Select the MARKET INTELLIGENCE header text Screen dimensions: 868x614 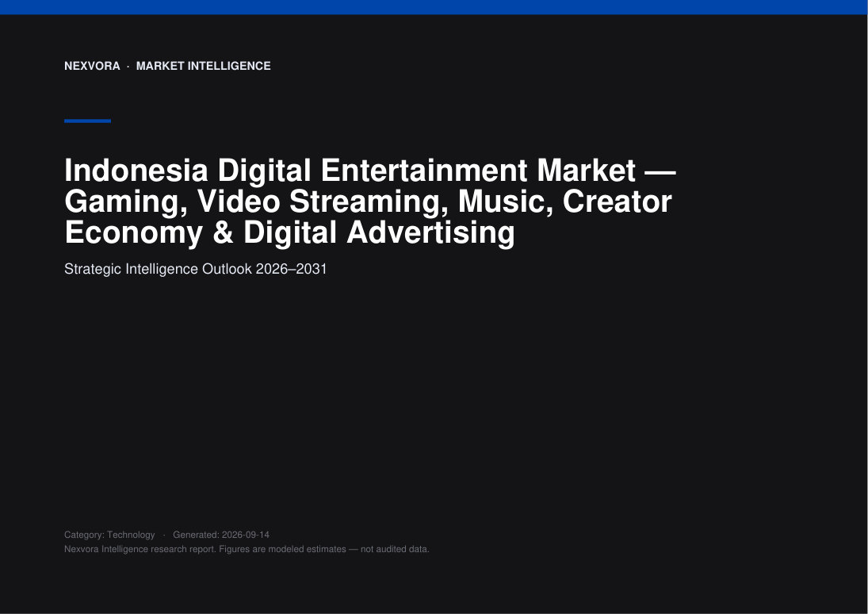point(203,66)
